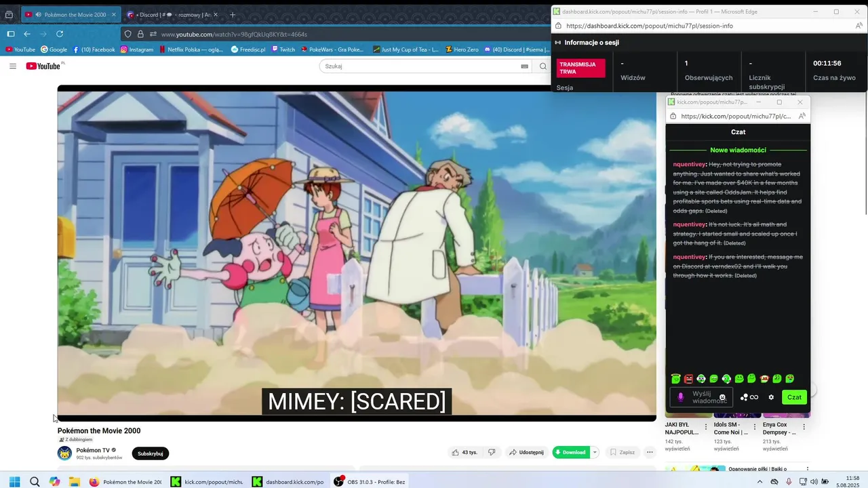The height and width of the screenshot is (488, 868).
Task: Open Just My Cup of Tea bookmark
Action: (406, 49)
